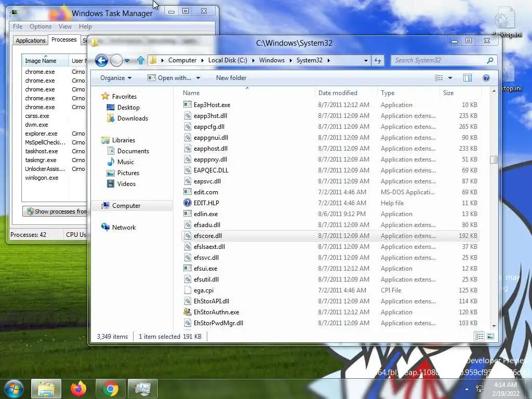Expand the breadcrumb arrow after System32
532x399 pixels.
tap(328, 60)
